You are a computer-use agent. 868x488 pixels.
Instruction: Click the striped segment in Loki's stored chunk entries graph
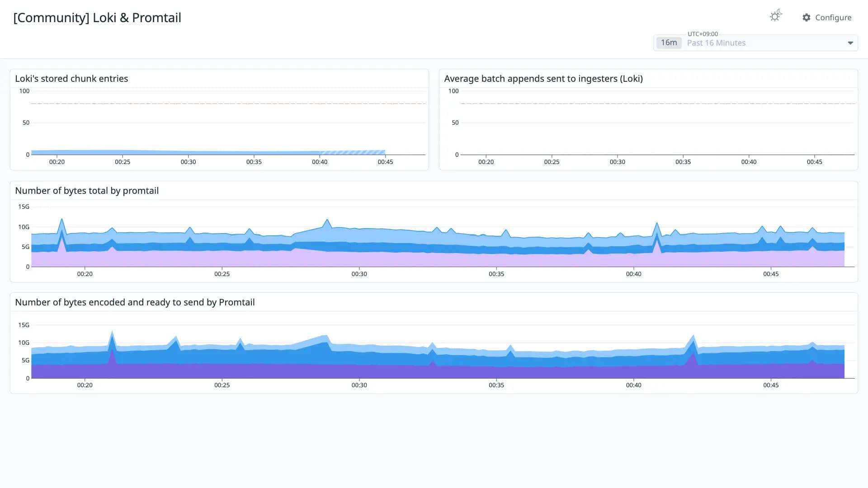click(x=353, y=153)
